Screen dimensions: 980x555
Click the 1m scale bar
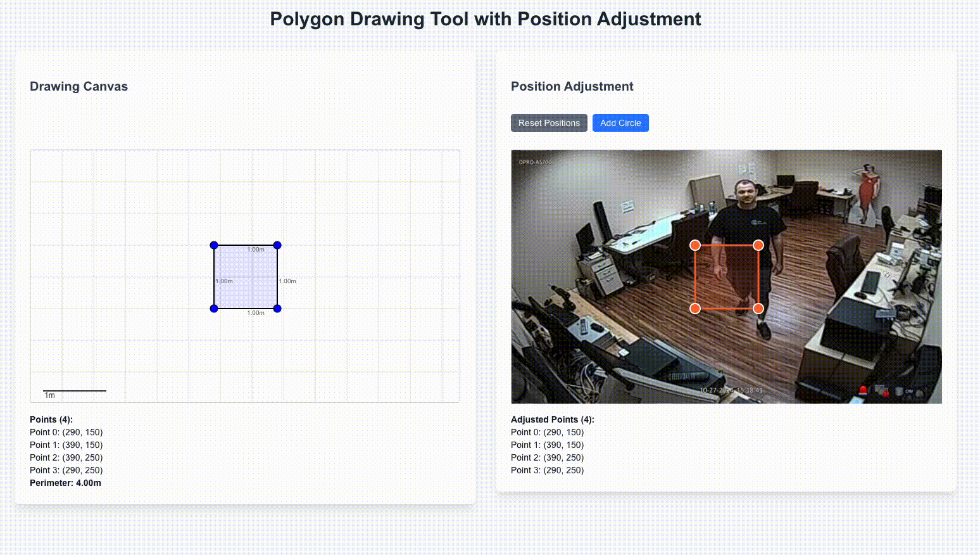[x=74, y=392]
